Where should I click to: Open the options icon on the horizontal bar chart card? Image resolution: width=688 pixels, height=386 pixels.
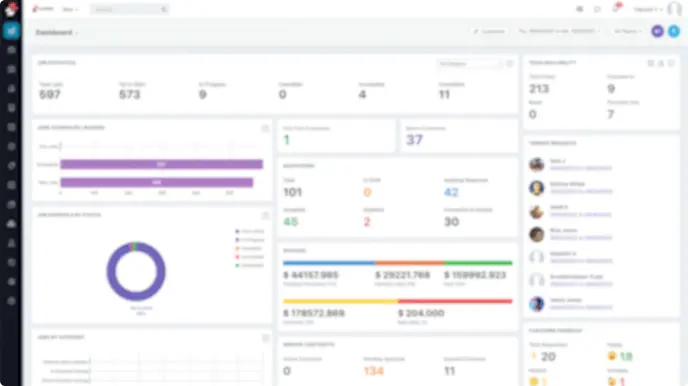click(265, 128)
